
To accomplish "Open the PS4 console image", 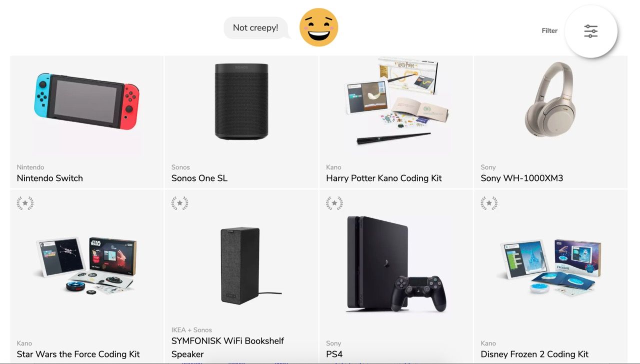I will click(396, 264).
